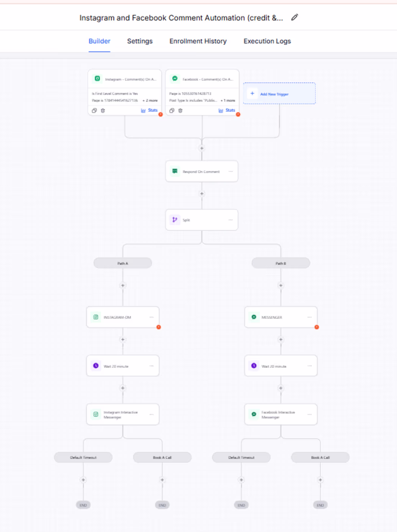
Task: Click the Wait 20 minute clock icon under Path A
Action: coord(96,366)
